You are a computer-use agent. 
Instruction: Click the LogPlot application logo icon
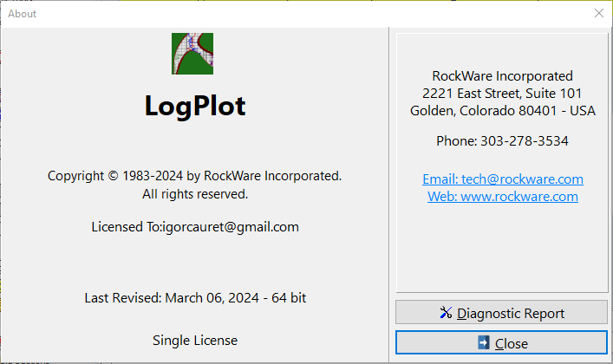tap(192, 54)
